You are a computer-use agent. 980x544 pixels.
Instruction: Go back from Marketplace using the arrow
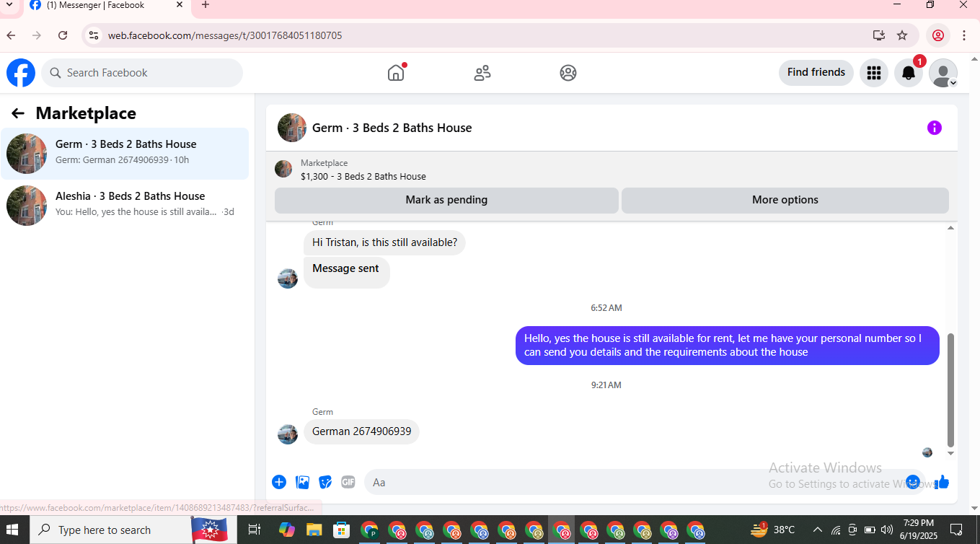click(x=18, y=113)
